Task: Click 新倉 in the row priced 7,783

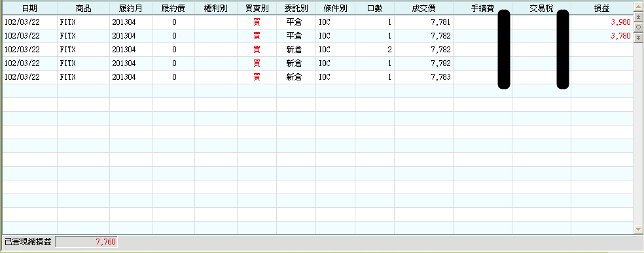Action: (295, 77)
